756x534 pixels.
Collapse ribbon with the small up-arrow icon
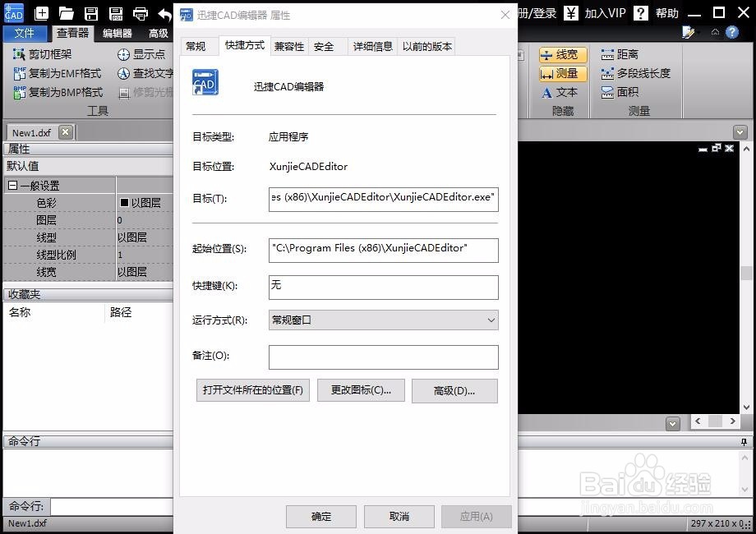[715, 32]
